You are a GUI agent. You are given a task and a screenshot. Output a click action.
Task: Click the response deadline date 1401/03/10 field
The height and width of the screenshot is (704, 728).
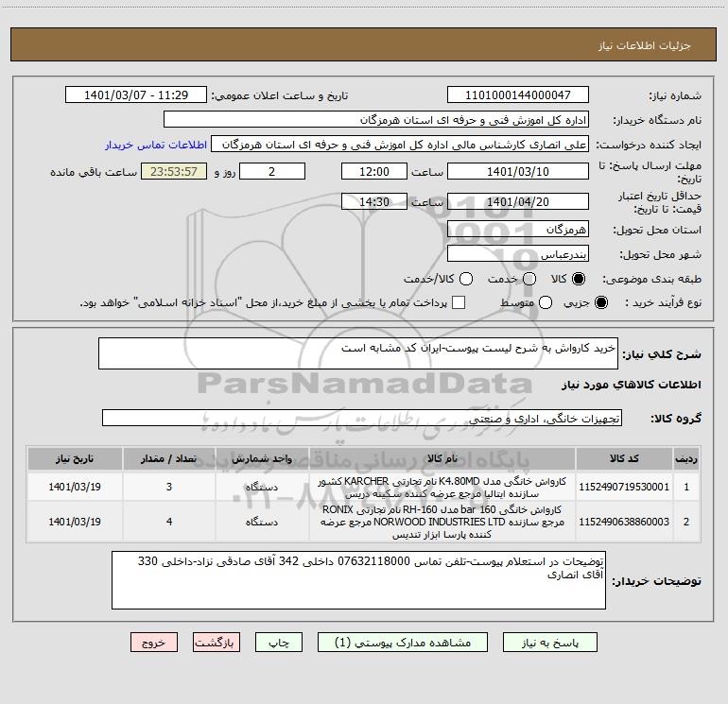tap(518, 171)
